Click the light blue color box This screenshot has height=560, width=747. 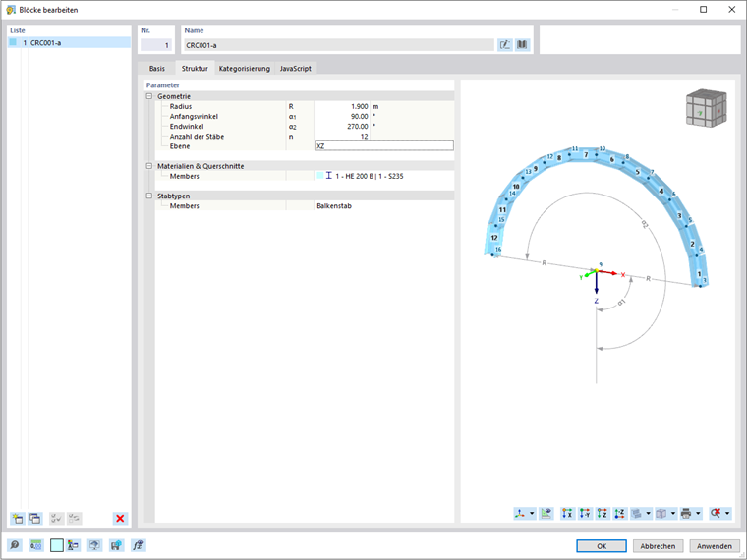57,545
